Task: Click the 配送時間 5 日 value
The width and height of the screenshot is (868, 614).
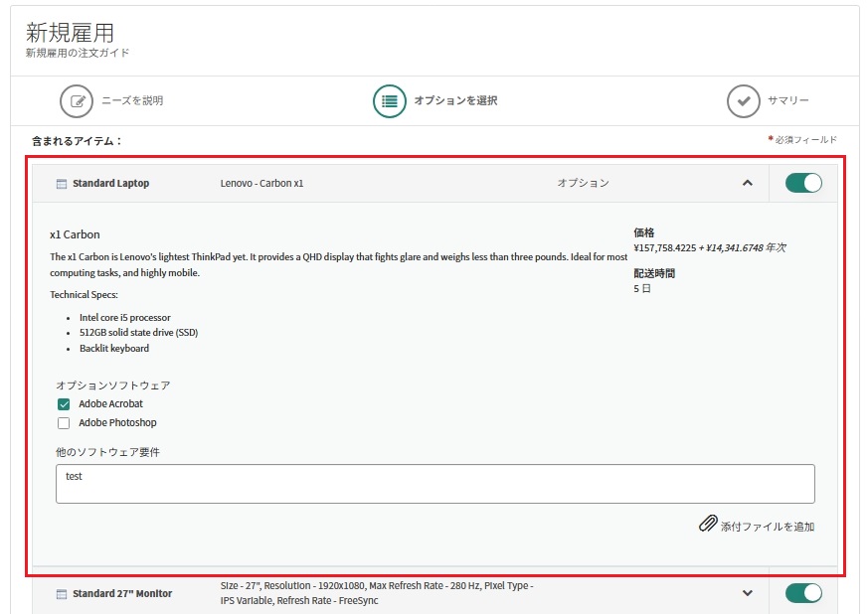Action: pyautogui.click(x=642, y=289)
